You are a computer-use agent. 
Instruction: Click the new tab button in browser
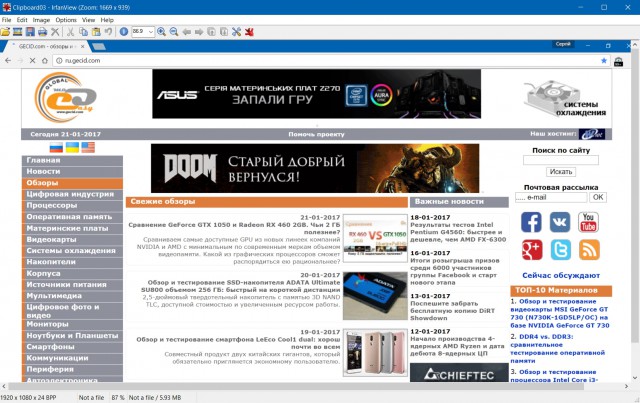coord(99,47)
